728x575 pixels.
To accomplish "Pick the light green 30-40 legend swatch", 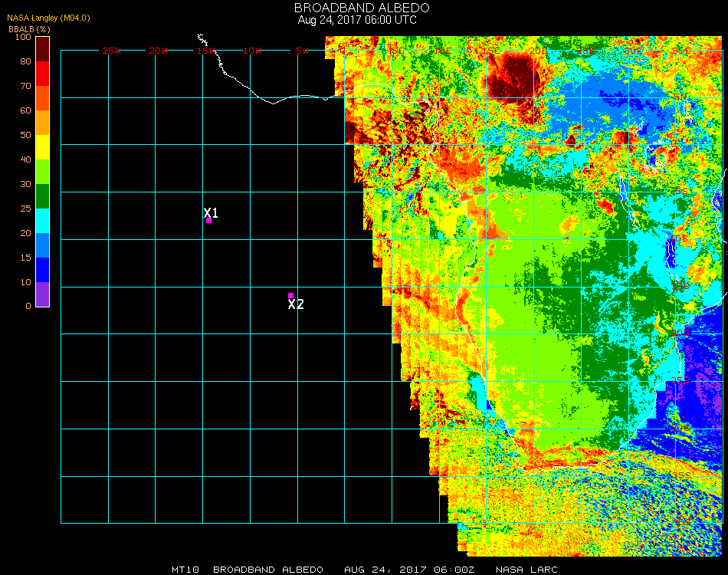I will click(x=42, y=172).
